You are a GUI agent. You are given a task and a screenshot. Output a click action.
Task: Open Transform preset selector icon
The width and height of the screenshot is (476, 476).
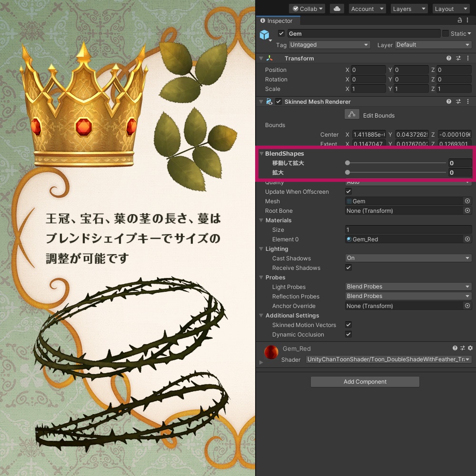click(458, 58)
